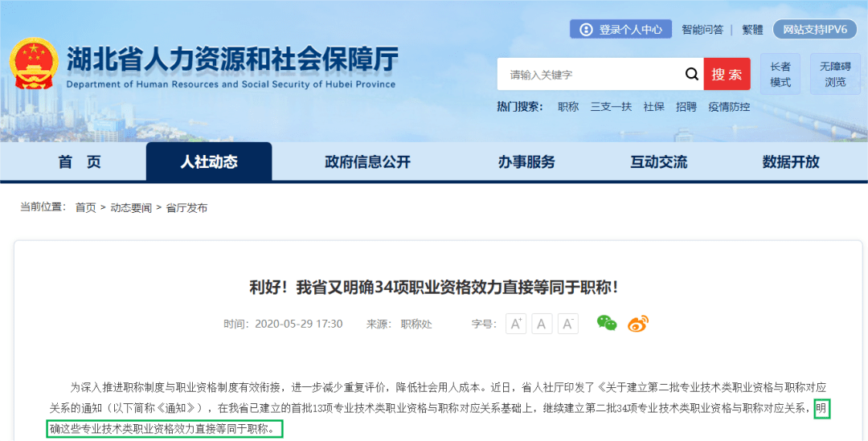Click the search magnifier icon

(691, 74)
